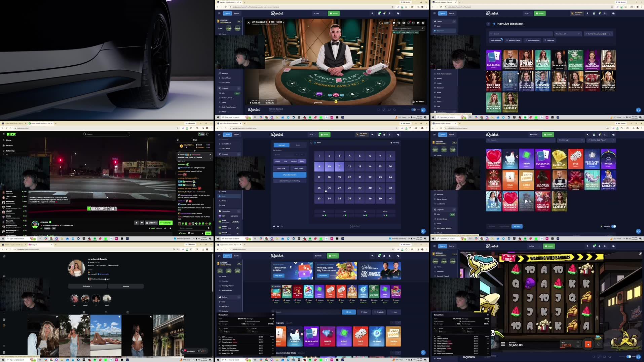Open the sidebar hamburger menu in the Keno window
Screen dimensions: 644x362
(x=219, y=134)
